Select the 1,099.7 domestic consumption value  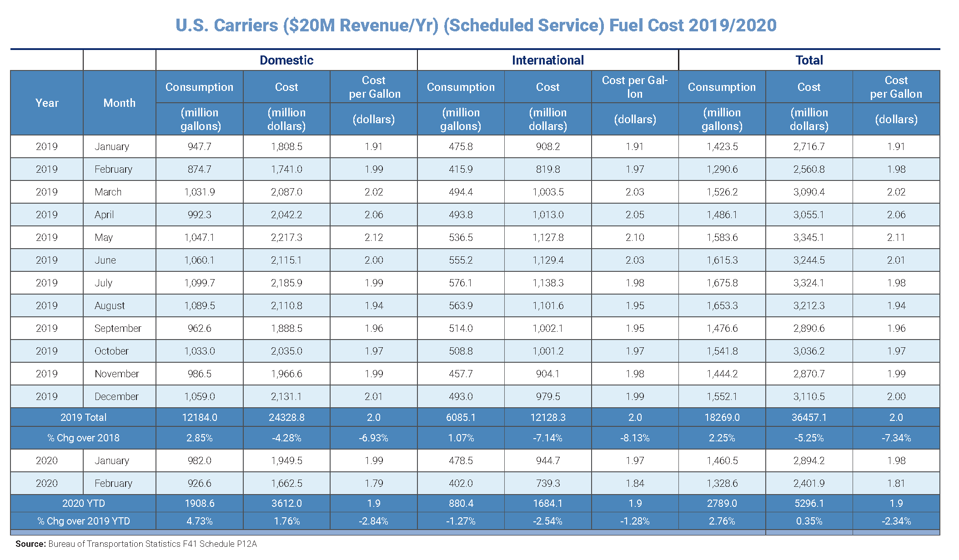click(x=199, y=283)
